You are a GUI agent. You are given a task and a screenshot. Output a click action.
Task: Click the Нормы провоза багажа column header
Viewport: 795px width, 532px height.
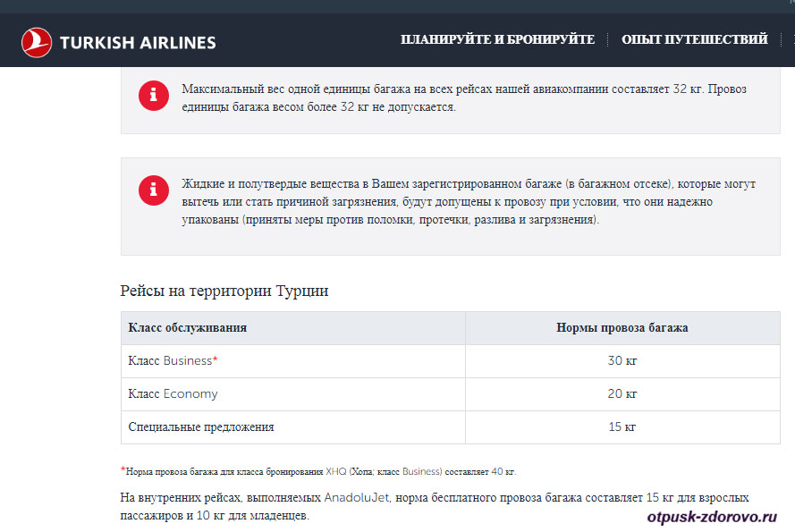622,328
